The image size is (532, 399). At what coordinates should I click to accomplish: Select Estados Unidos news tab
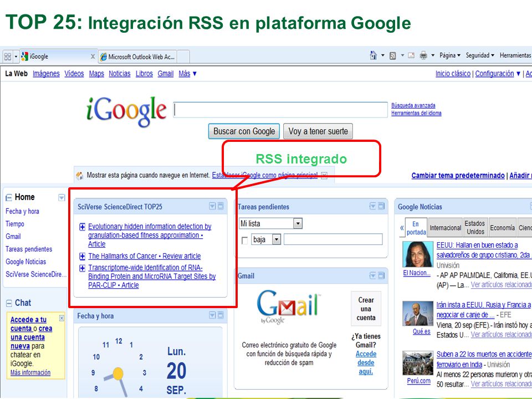click(475, 227)
